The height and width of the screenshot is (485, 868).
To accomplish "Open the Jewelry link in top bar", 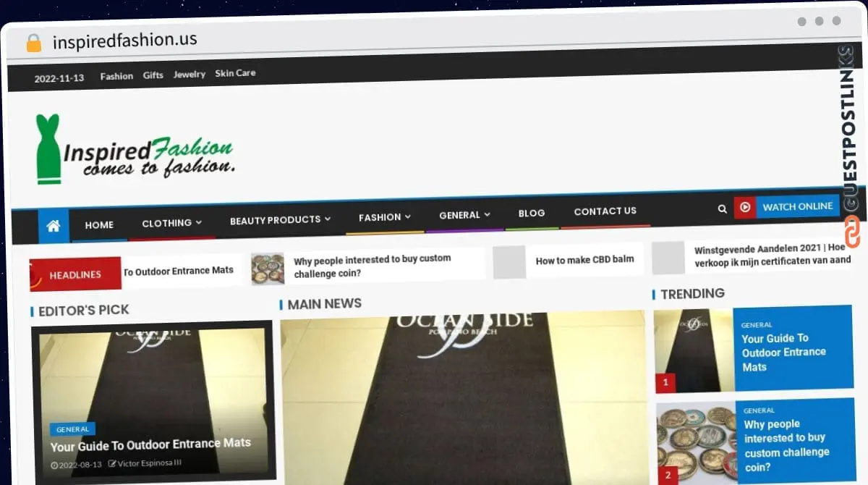I will (x=190, y=74).
